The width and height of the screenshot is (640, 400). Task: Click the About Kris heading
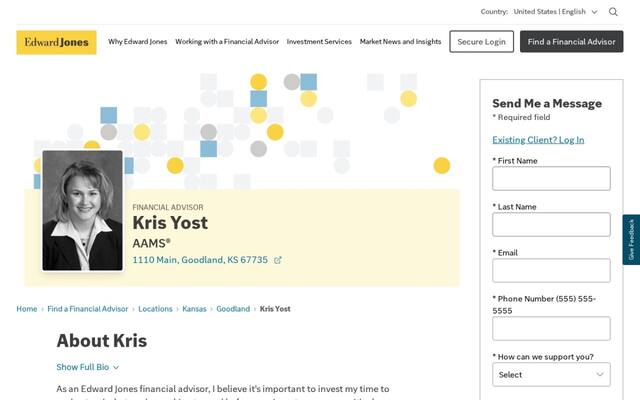point(102,341)
